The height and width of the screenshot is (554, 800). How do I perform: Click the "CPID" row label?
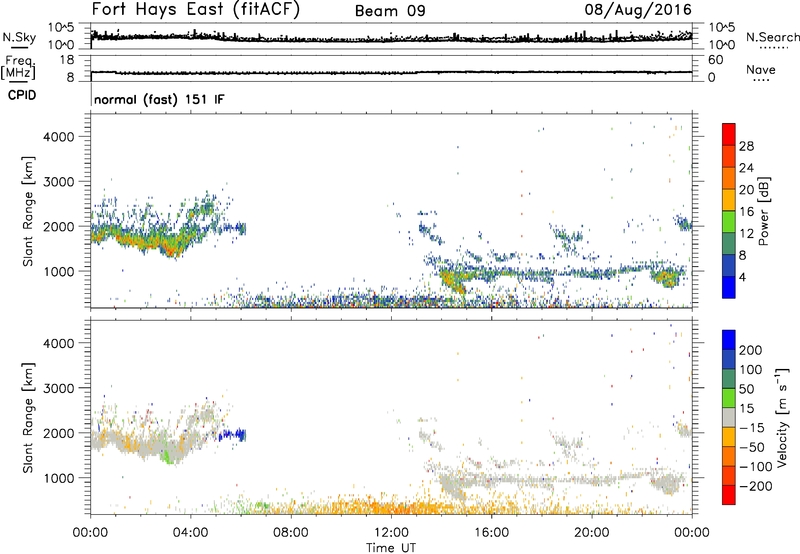tap(22, 95)
